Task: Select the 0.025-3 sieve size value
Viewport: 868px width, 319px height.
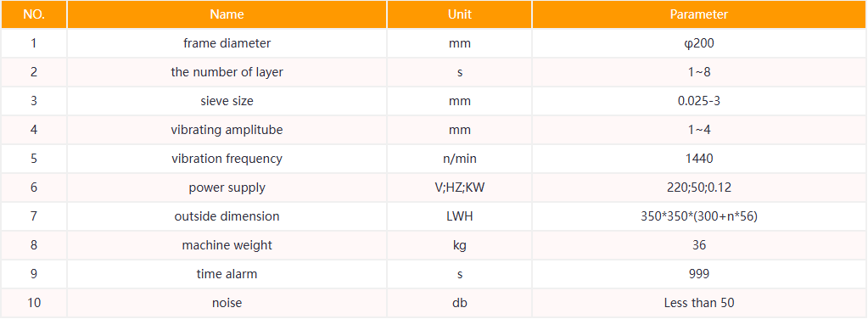Action: [x=699, y=101]
